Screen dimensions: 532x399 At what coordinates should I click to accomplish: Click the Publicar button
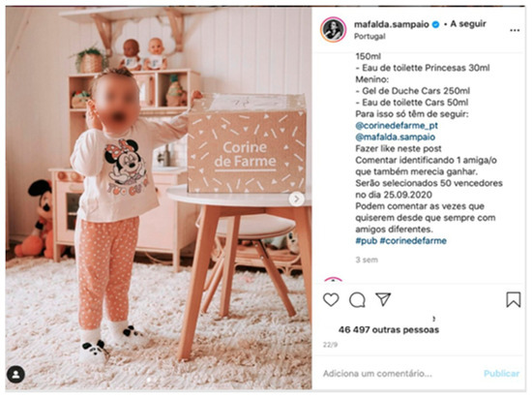point(501,374)
